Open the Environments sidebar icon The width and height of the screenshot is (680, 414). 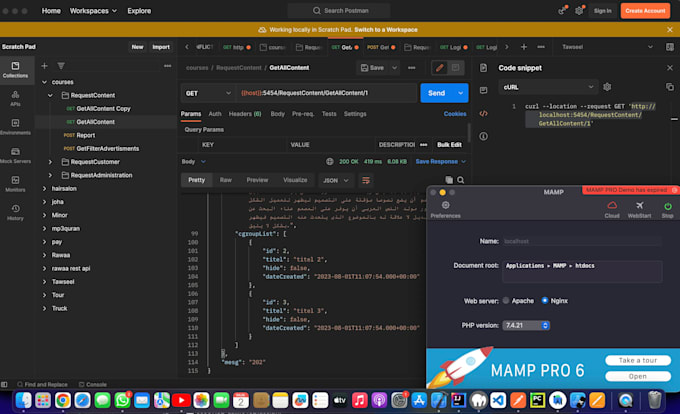(15, 127)
